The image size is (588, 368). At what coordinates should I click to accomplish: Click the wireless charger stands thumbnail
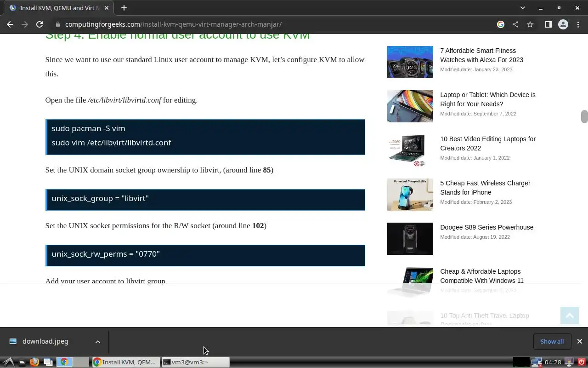[x=410, y=195]
